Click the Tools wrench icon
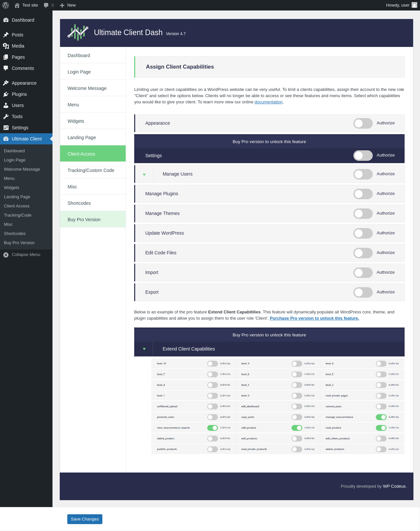420x531 pixels. click(6, 117)
